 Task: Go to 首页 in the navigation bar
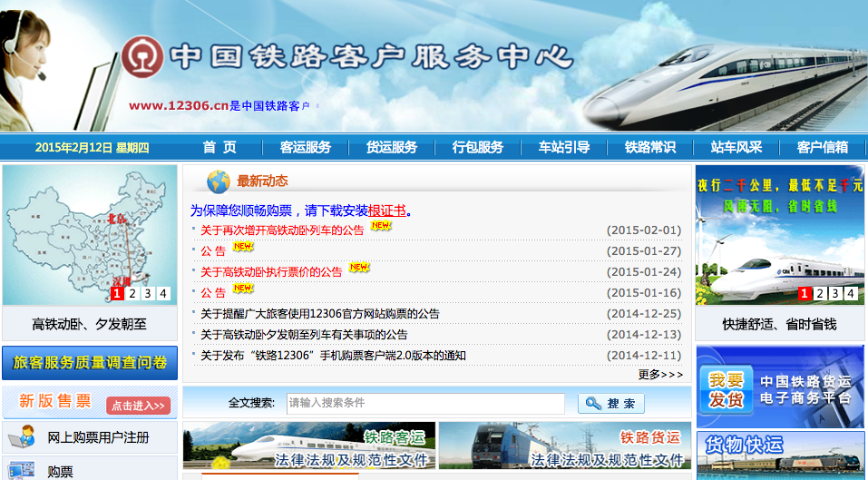[219, 147]
